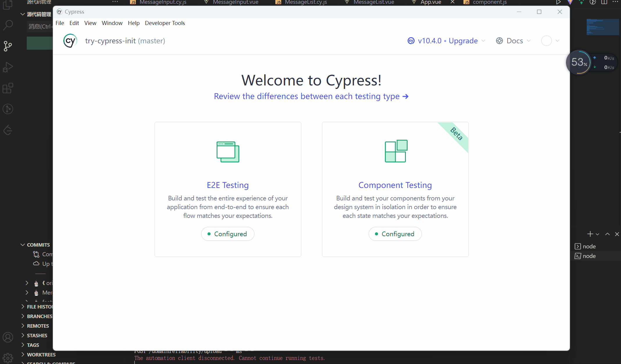
Task: Expand the REMOTES section
Action: click(x=35, y=326)
